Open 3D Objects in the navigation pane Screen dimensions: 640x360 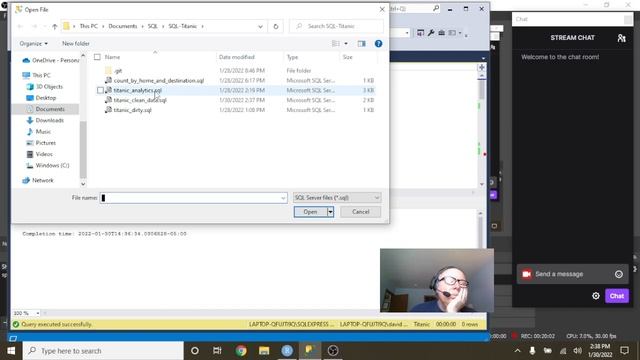pos(44,87)
